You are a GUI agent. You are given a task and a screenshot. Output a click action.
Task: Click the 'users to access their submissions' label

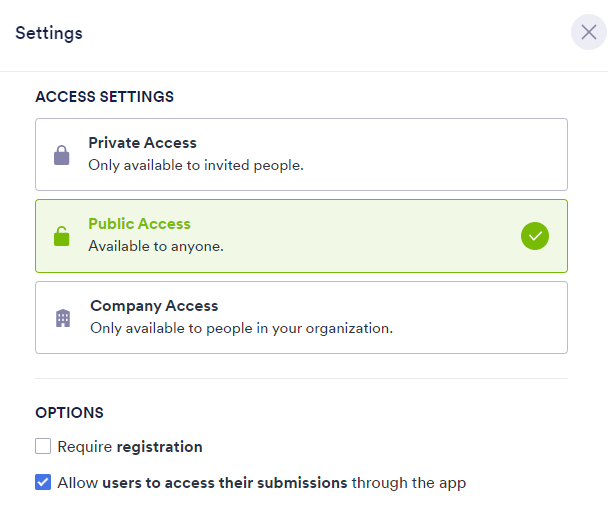[225, 483]
